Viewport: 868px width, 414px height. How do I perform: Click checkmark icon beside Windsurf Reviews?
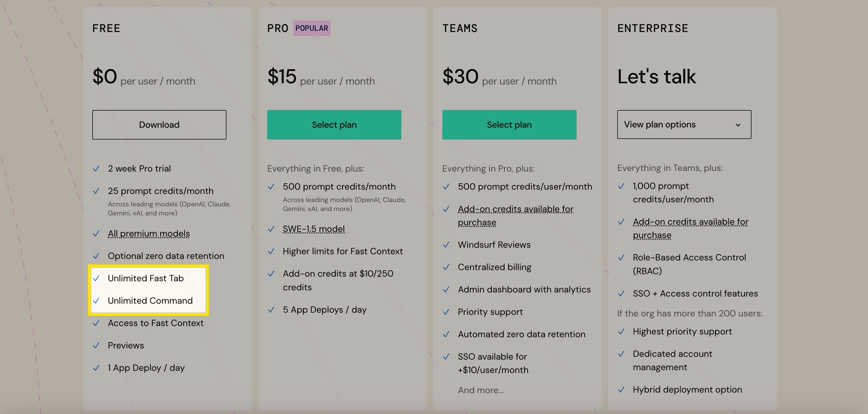[x=446, y=245]
